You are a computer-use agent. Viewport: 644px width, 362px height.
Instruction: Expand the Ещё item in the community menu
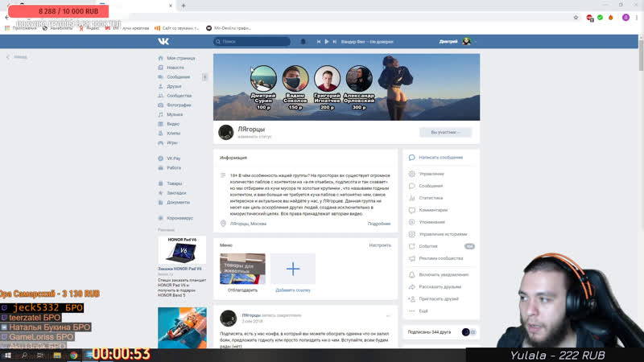tap(423, 311)
